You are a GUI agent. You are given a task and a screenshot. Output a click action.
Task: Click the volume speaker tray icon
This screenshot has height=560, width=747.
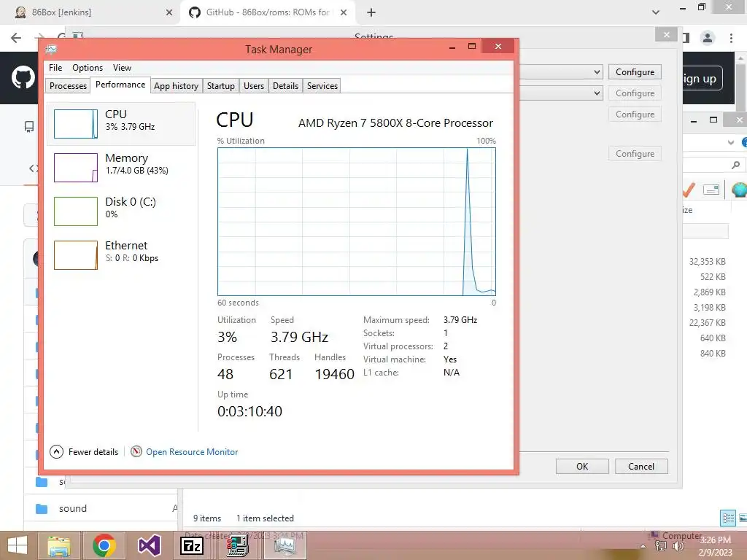tap(678, 546)
